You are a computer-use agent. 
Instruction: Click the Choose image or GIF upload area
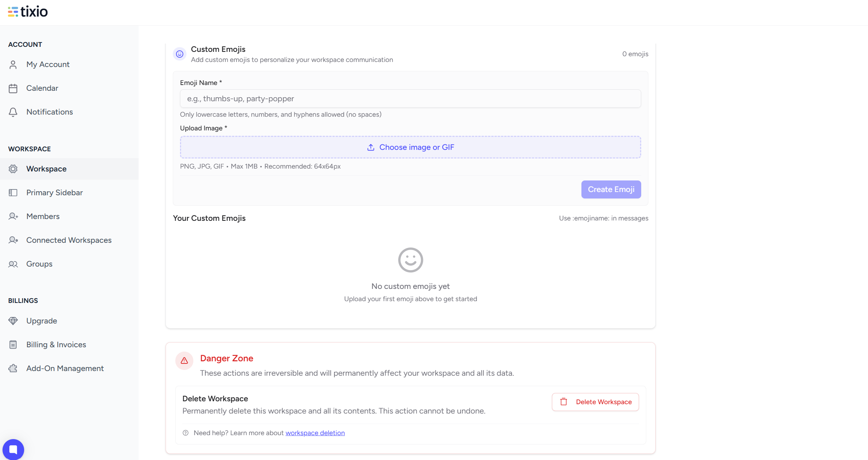click(x=410, y=147)
